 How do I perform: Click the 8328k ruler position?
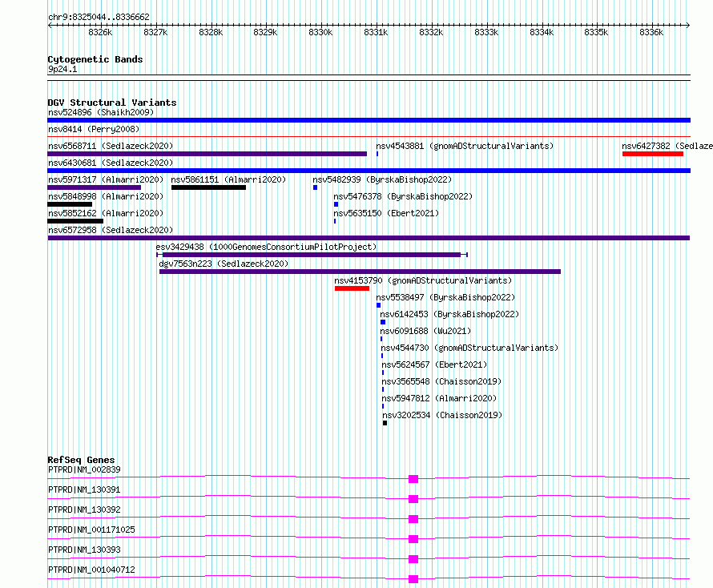coord(211,33)
